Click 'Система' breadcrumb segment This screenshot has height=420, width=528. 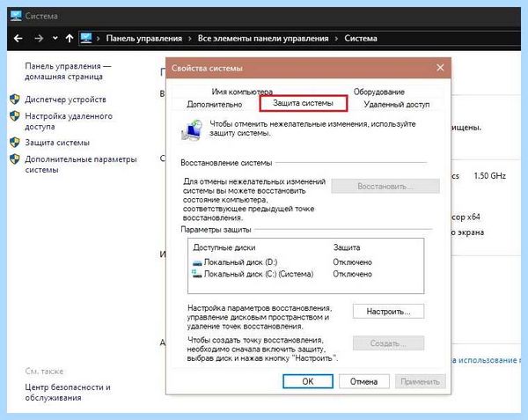click(x=360, y=39)
